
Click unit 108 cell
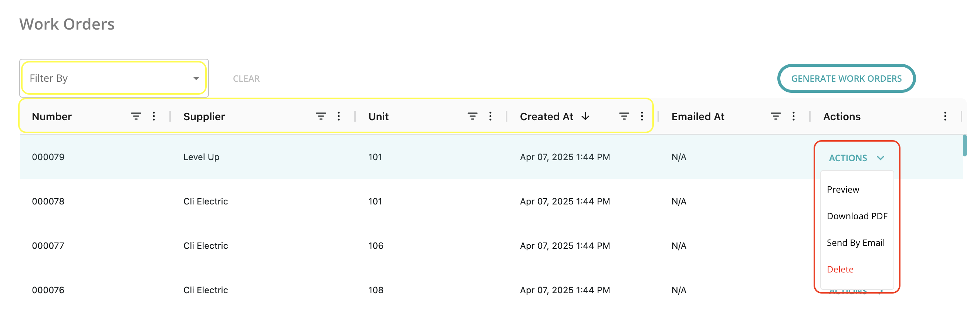[376, 290]
